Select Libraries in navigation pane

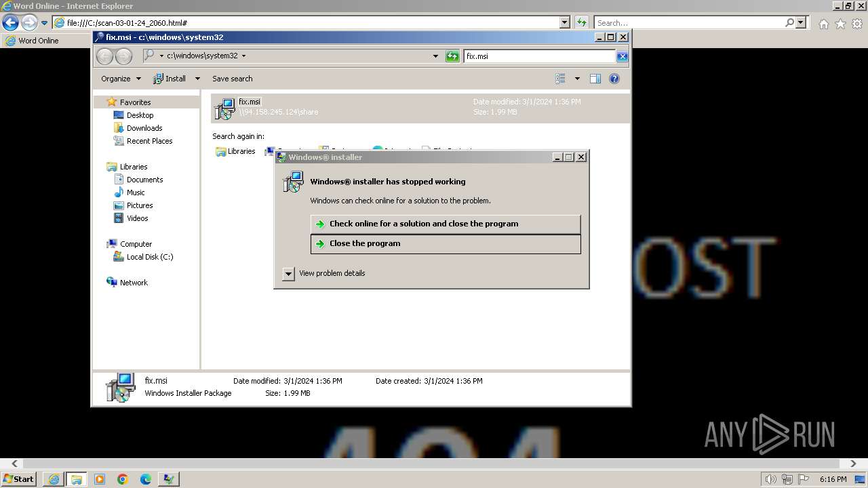coord(134,167)
